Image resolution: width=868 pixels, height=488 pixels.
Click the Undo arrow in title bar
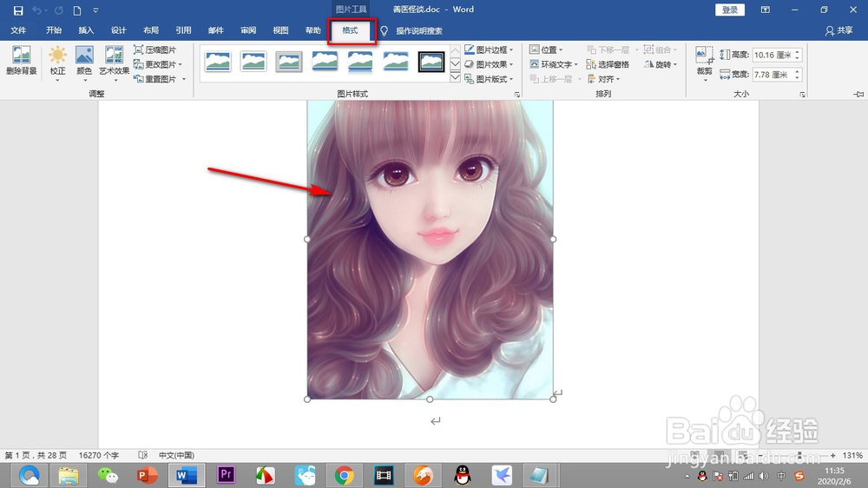(x=36, y=10)
